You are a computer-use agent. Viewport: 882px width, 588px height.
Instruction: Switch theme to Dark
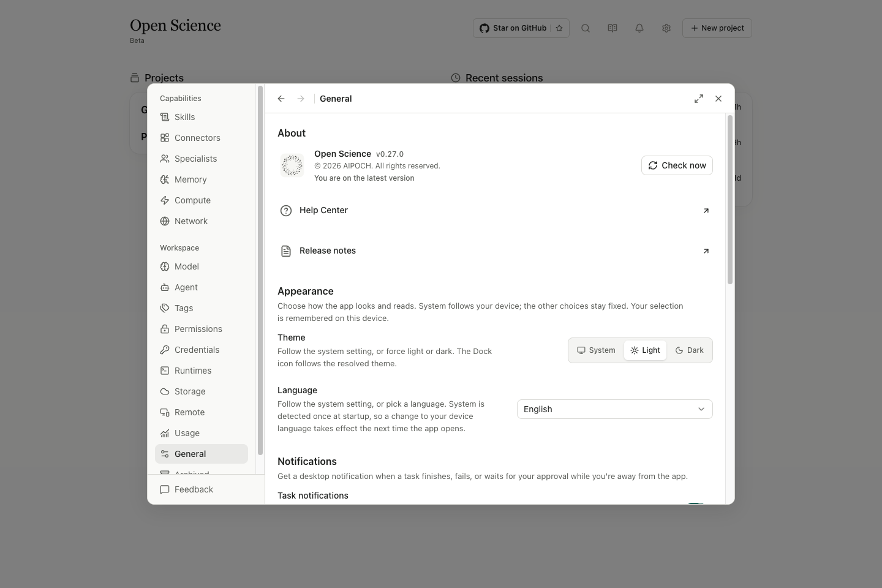coord(689,350)
